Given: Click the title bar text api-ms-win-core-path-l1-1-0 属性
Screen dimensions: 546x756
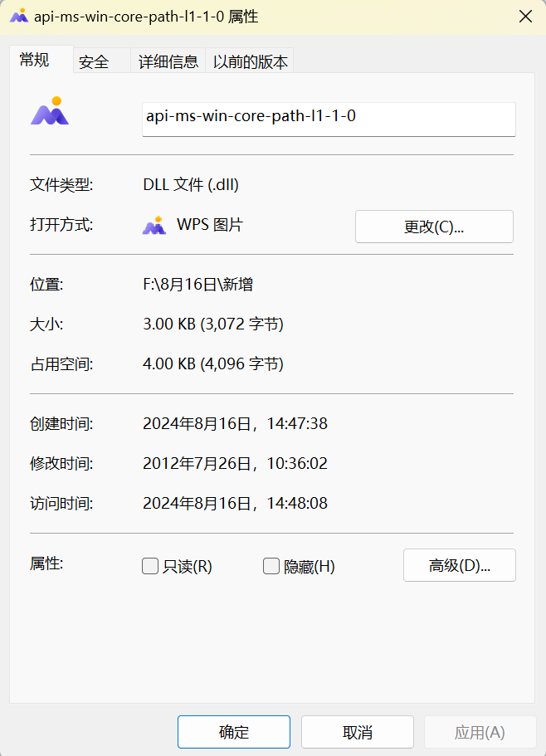Looking at the screenshot, I should point(146,17).
